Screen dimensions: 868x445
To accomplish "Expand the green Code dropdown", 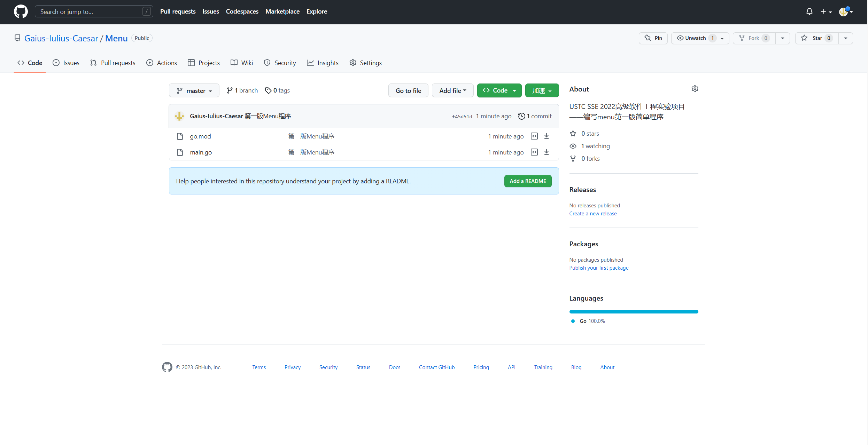I will tap(499, 90).
